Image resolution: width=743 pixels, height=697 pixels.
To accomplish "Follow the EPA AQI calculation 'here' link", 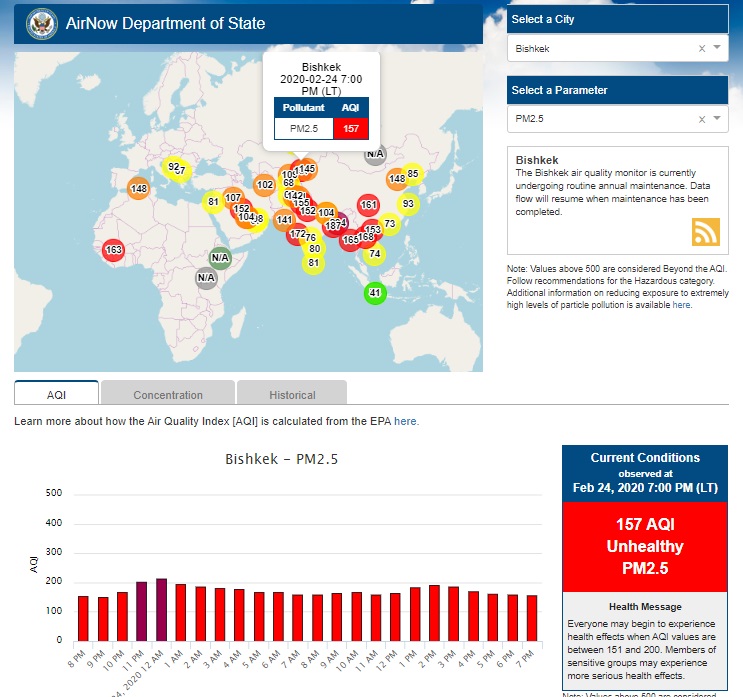I will 405,422.
